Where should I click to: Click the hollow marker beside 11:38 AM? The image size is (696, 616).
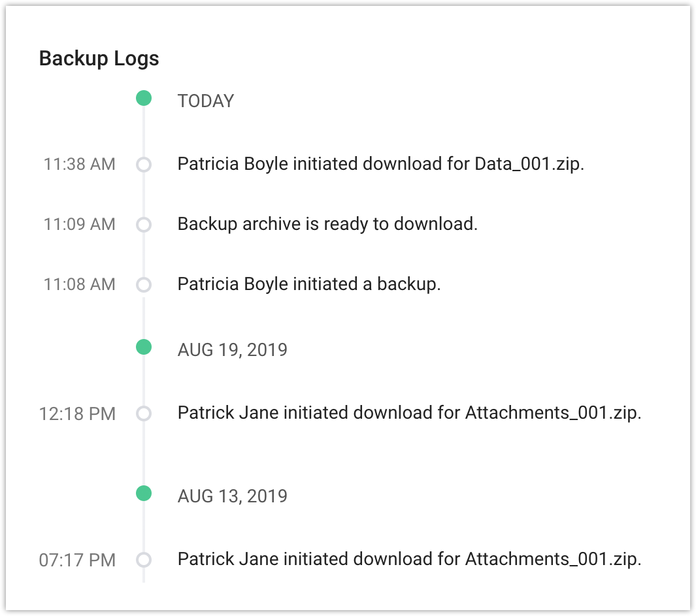[x=144, y=164]
